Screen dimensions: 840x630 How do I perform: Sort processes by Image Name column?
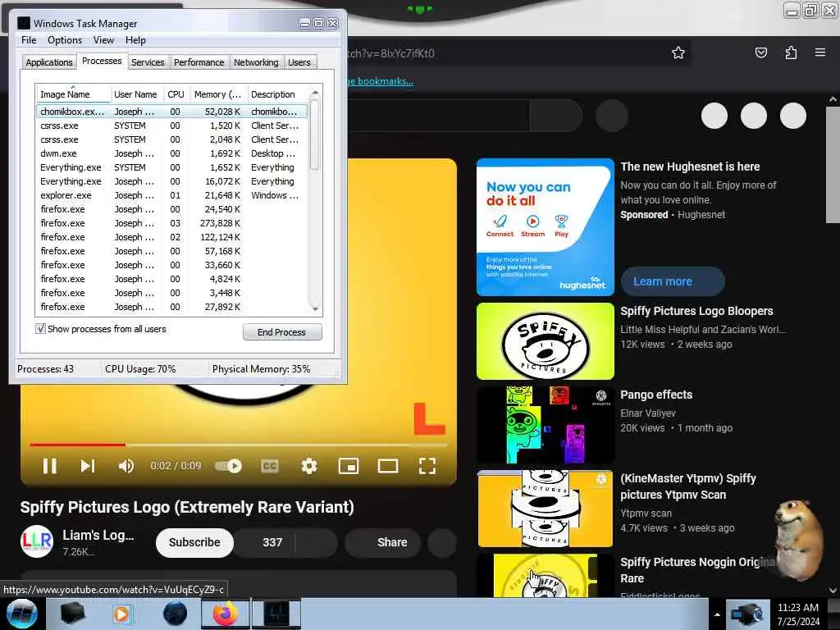73,94
